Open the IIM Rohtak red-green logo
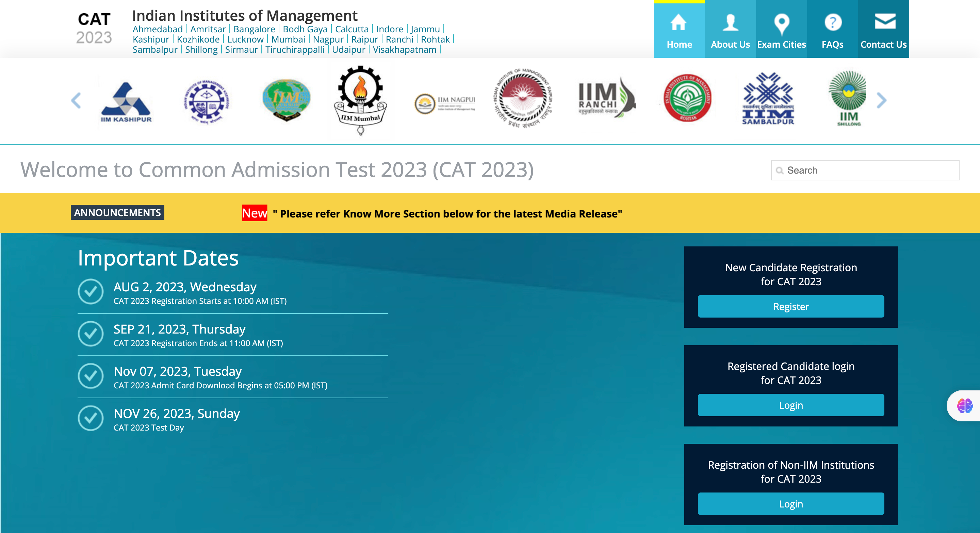 click(687, 98)
